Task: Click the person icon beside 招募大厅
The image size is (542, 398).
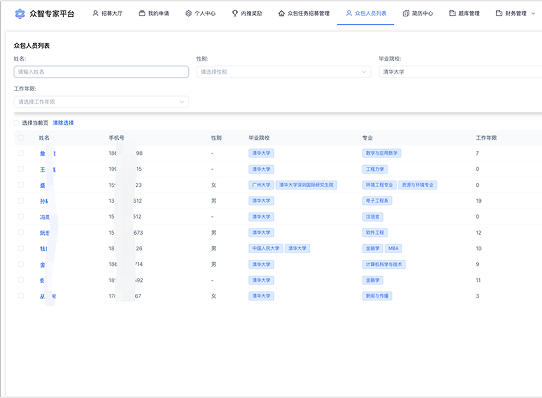Action: coord(95,13)
